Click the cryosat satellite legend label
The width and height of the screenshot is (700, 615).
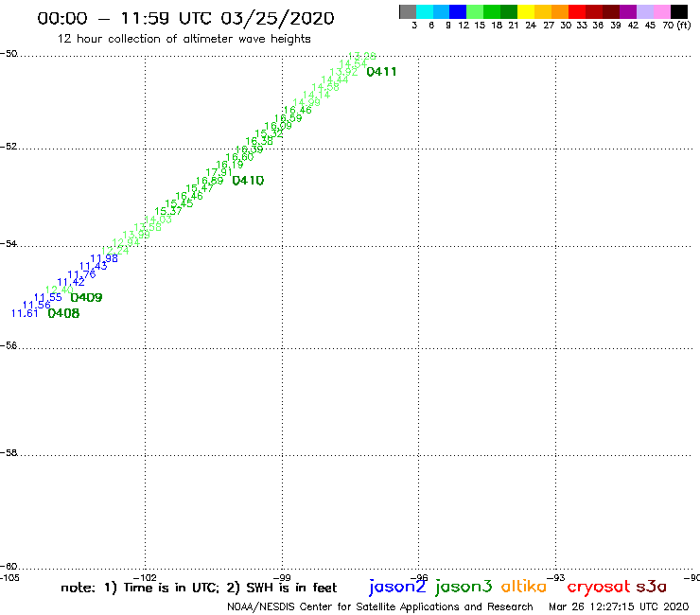click(x=599, y=587)
